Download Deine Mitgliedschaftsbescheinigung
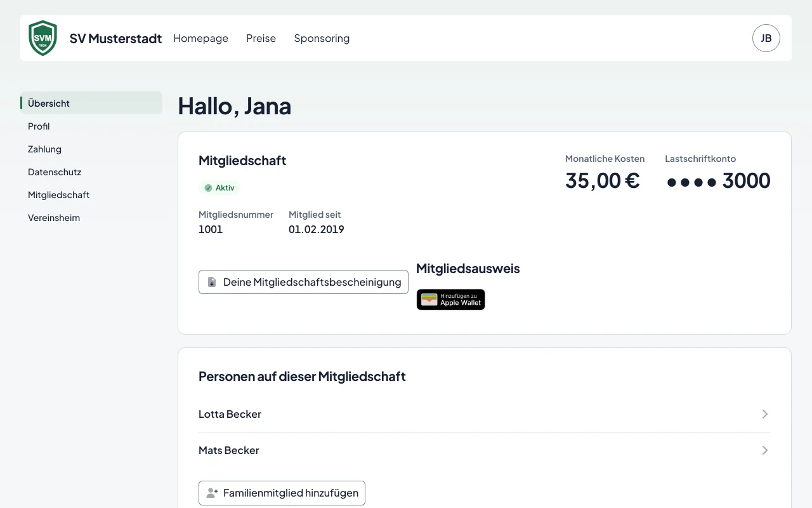This screenshot has height=508, width=812. [x=303, y=282]
